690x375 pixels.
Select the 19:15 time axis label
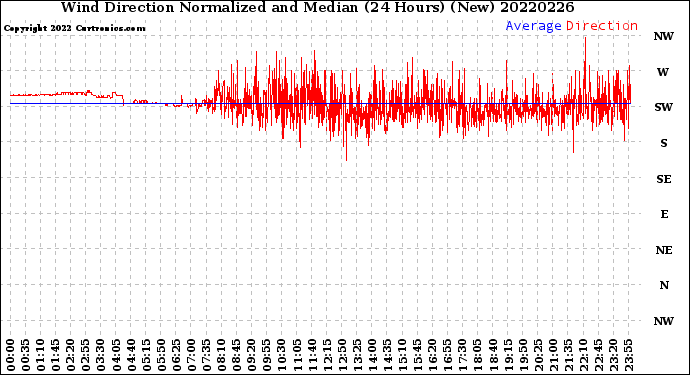coord(507,355)
